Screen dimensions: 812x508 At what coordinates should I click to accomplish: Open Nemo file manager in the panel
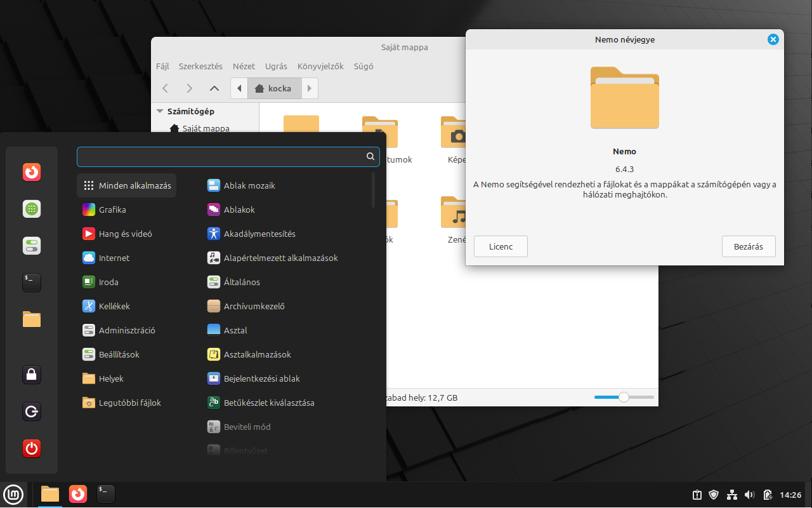[50, 494]
